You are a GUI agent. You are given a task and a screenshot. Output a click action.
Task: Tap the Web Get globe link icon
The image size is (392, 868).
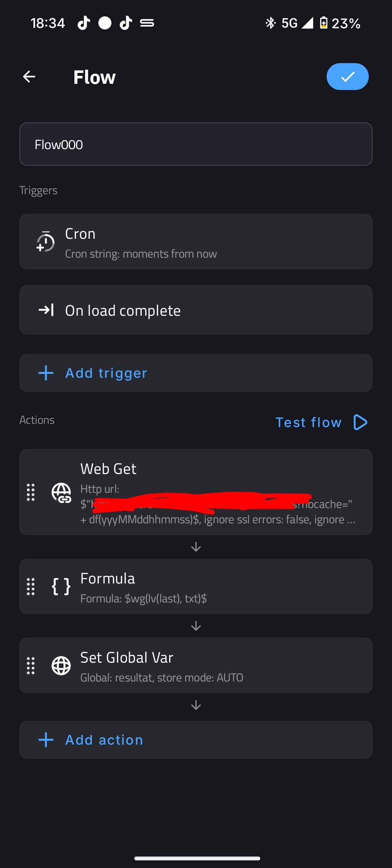pyautogui.click(x=61, y=492)
